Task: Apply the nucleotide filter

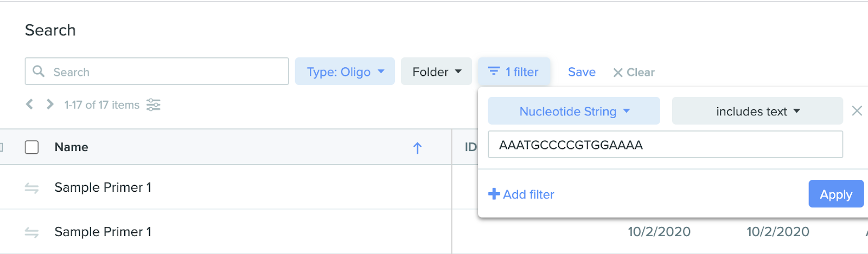Action: pos(836,194)
